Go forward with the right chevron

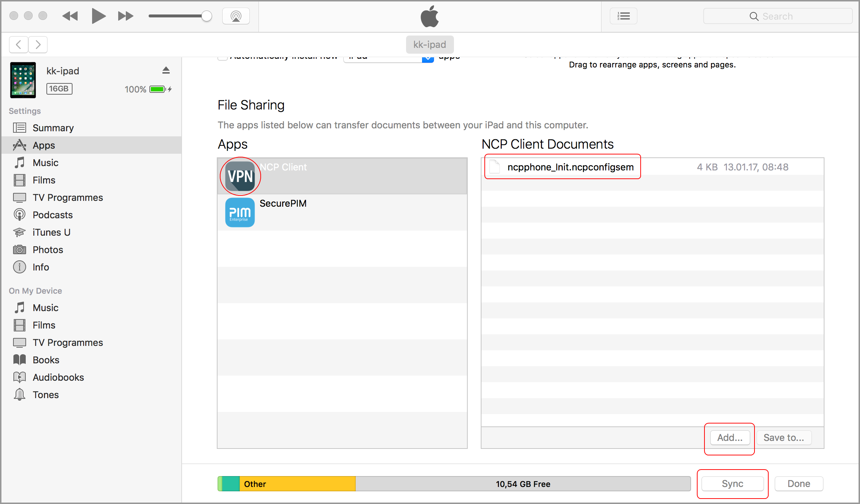tap(38, 45)
